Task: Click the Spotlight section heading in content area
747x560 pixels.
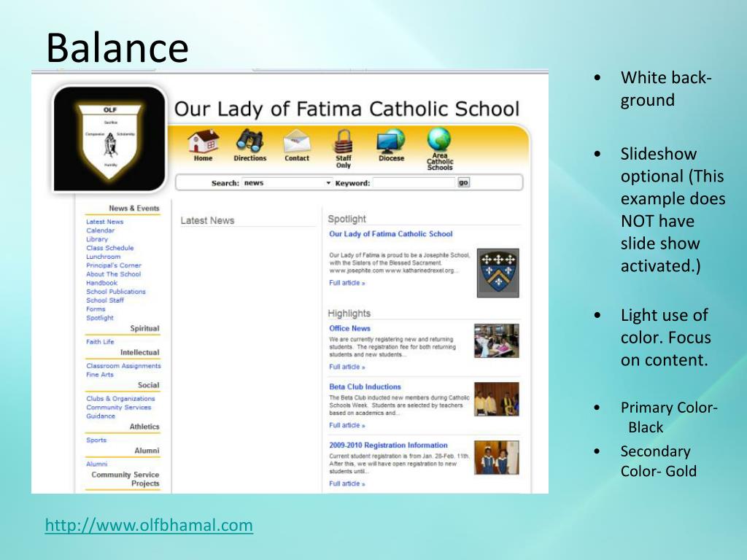Action: (x=347, y=219)
